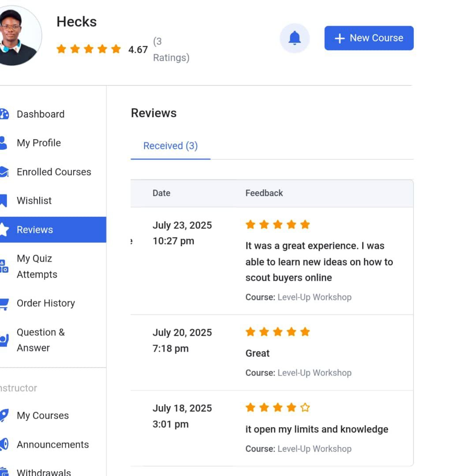Screen dimensions: 460x476
Task: Click the My Quiz Attempts shapes icon
Action: [x=4, y=266]
